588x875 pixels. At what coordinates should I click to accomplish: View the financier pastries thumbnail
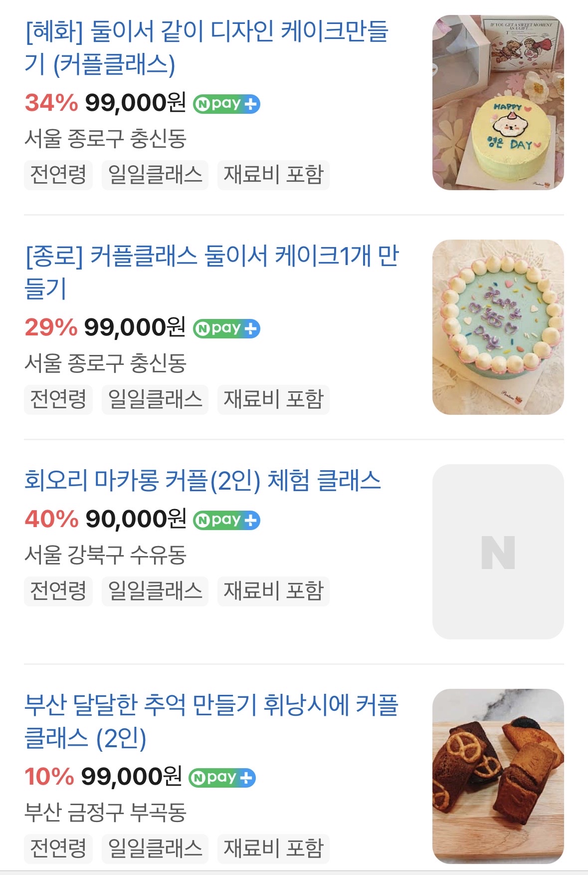pyautogui.click(x=498, y=776)
